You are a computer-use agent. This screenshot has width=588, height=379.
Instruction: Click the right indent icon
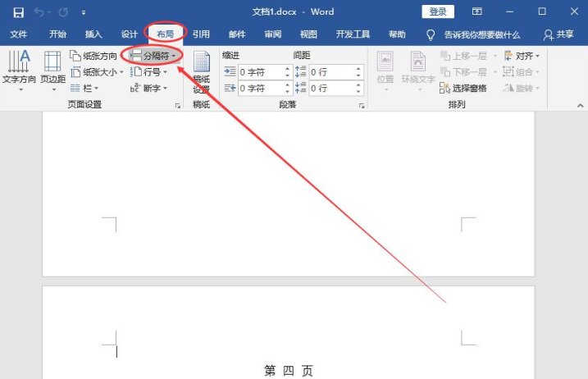230,88
